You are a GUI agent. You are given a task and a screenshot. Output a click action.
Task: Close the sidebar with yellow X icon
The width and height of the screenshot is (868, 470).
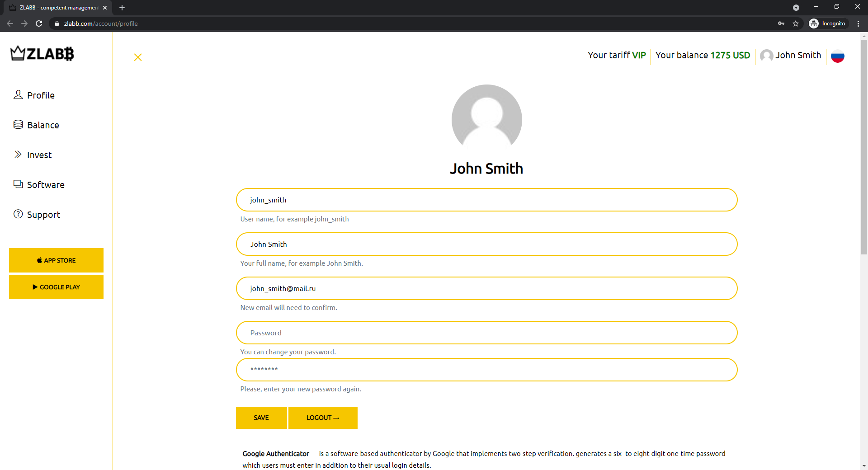[138, 57]
